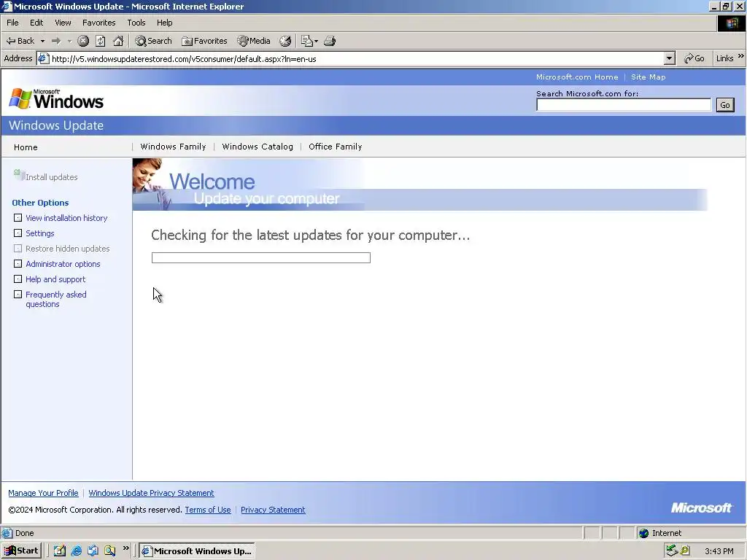The width and height of the screenshot is (747, 560).
Task: Open the Search pane from toolbar
Action: [153, 41]
